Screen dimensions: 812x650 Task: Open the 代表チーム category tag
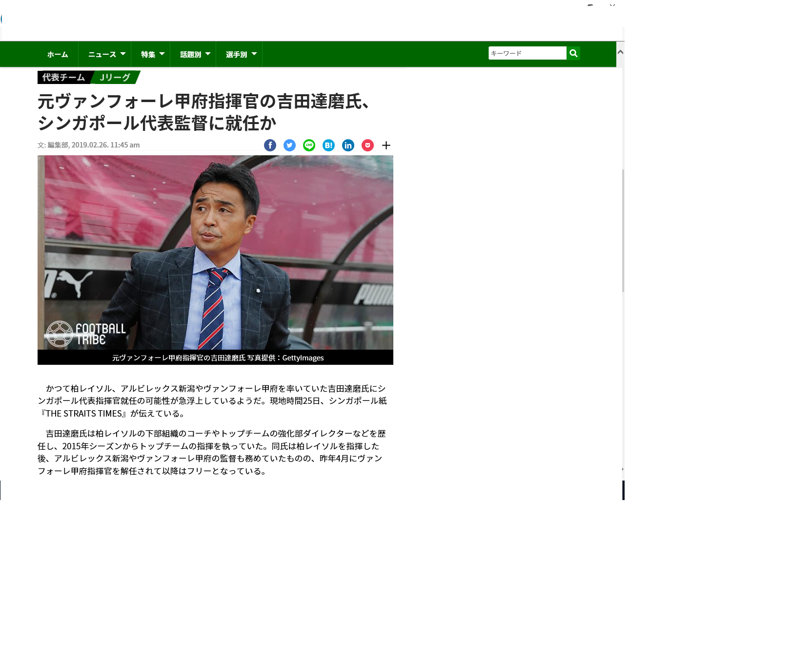pyautogui.click(x=63, y=77)
